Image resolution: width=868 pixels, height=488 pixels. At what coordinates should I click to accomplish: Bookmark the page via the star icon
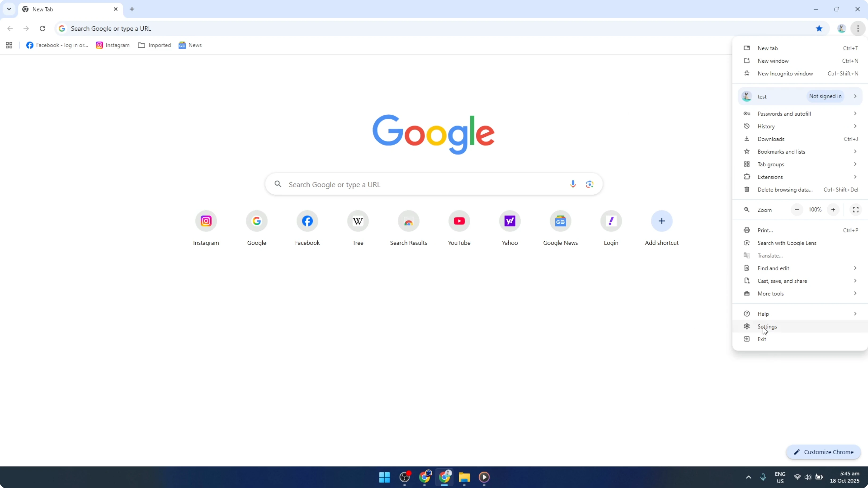[819, 28]
